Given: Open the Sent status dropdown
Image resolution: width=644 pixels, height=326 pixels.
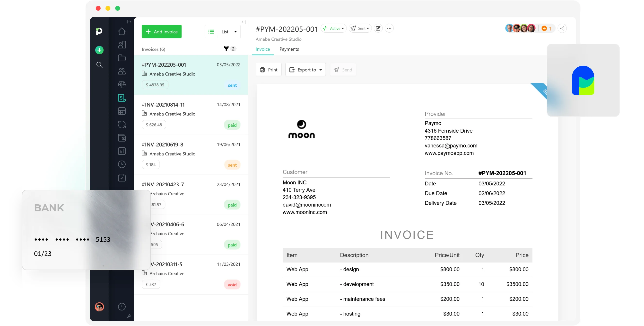Looking at the screenshot, I should pyautogui.click(x=360, y=28).
